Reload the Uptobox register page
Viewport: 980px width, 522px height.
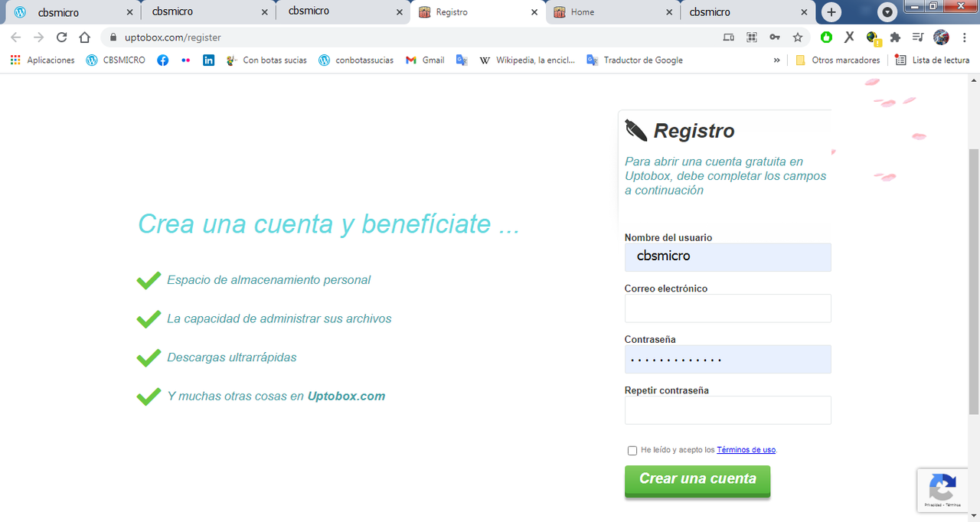(x=62, y=37)
